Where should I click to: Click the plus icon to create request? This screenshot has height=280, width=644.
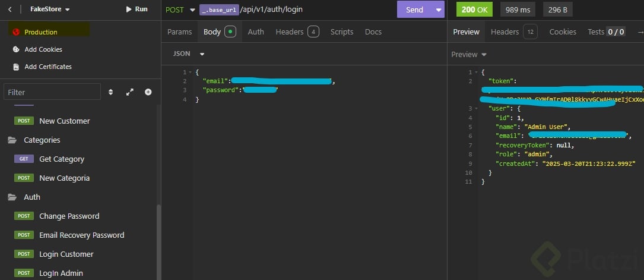tap(148, 92)
